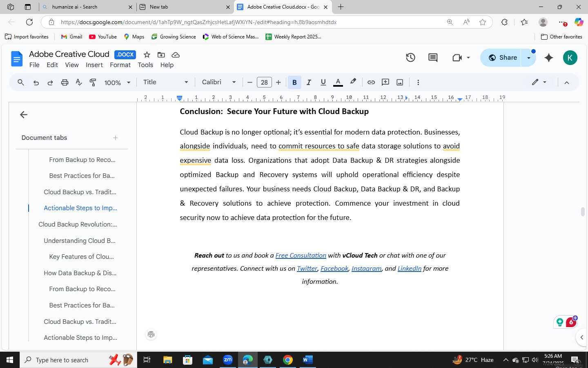Run spelling and grammar check
Image resolution: width=588 pixels, height=368 pixels.
79,83
